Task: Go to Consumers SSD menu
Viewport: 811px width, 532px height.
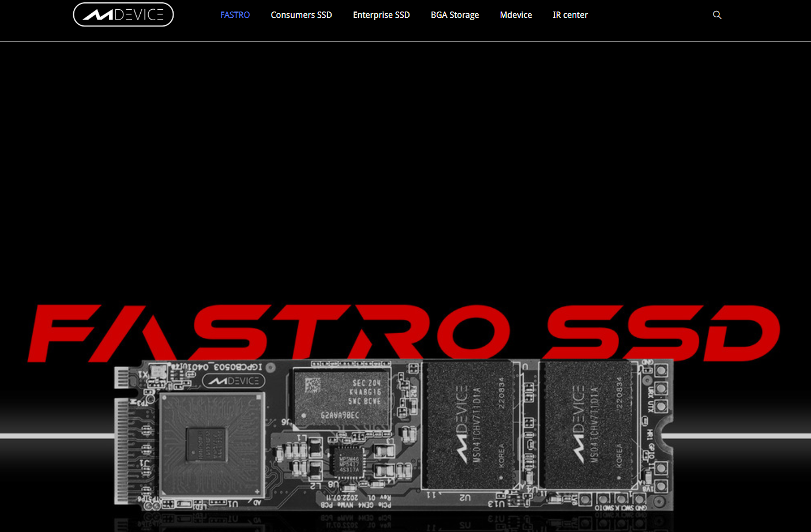Action: click(x=302, y=15)
